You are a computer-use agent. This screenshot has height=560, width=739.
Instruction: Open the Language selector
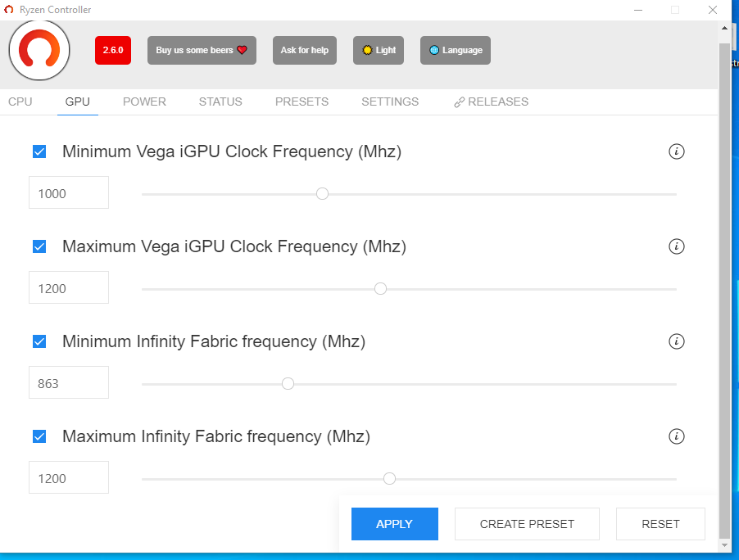click(456, 50)
